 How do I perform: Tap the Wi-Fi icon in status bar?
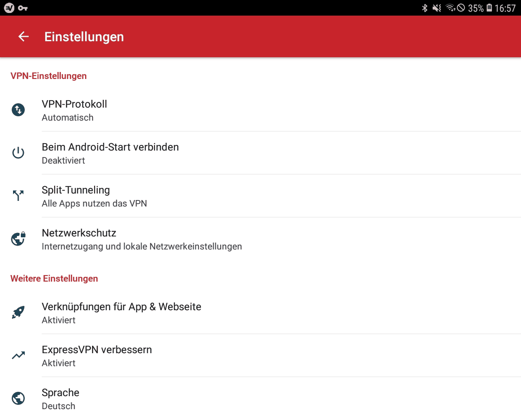[x=450, y=8]
